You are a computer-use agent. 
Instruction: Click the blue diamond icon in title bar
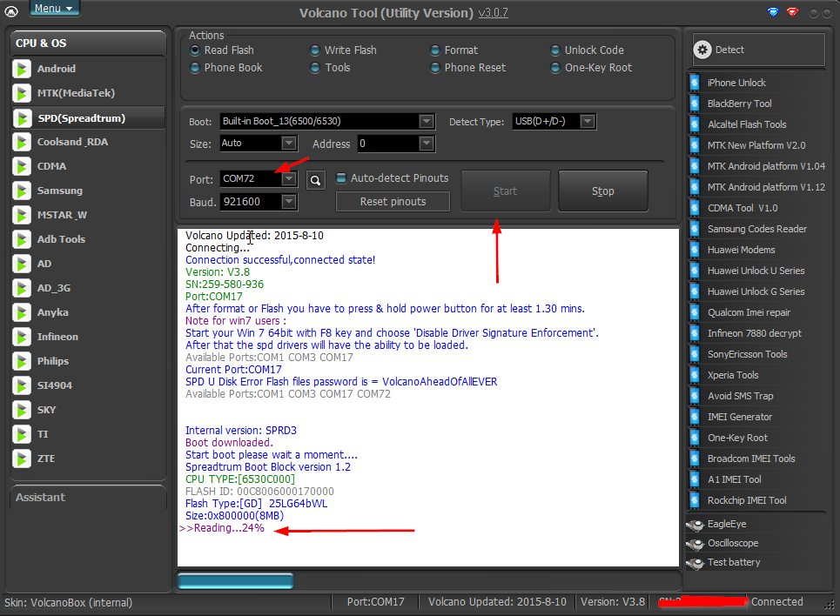(x=773, y=12)
